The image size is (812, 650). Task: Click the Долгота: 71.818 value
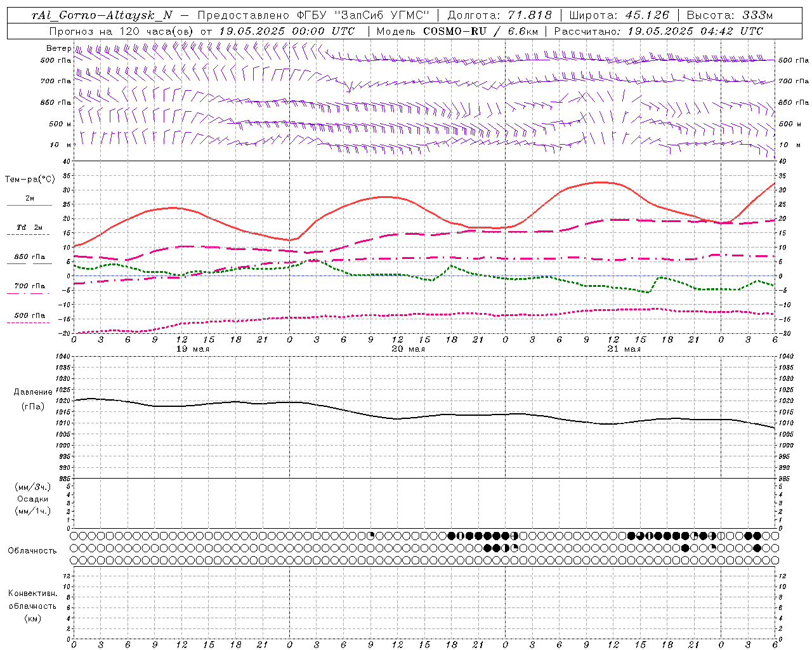point(500,15)
